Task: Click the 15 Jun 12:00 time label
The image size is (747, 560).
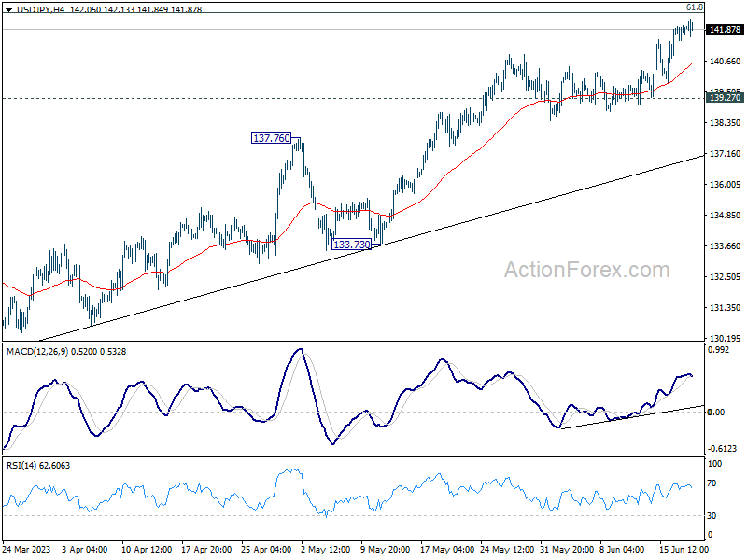Action: coord(684,549)
